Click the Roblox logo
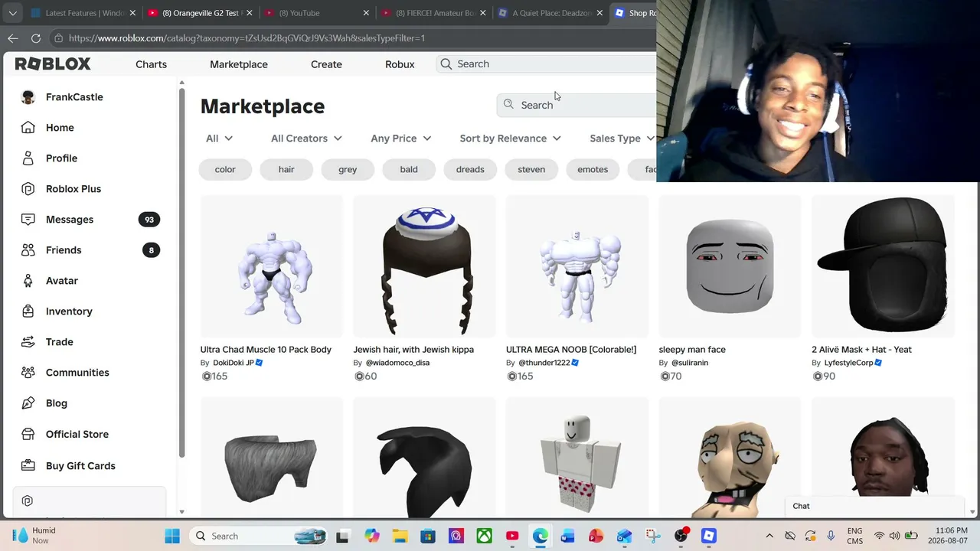This screenshot has height=551, width=980. (x=53, y=64)
